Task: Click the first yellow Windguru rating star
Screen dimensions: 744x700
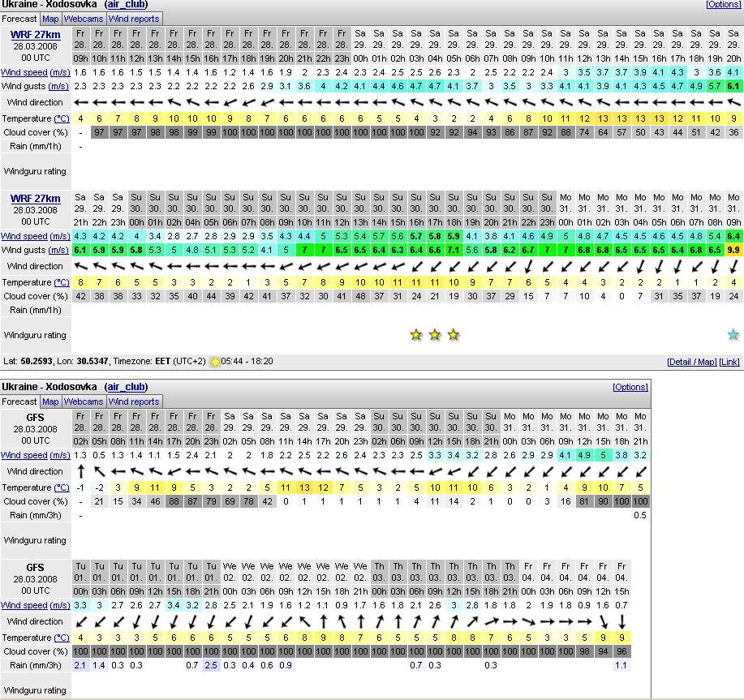Action: (x=416, y=335)
